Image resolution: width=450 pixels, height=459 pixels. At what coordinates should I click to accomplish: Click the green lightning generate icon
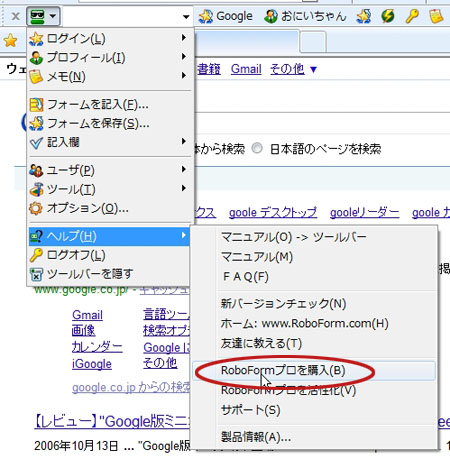tap(388, 16)
